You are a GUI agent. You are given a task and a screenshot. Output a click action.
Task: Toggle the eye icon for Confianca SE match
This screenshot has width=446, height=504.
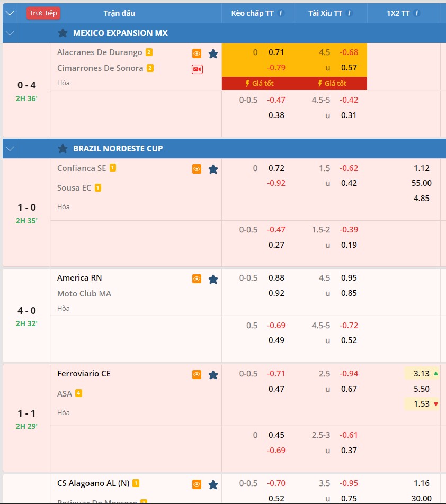click(x=197, y=169)
